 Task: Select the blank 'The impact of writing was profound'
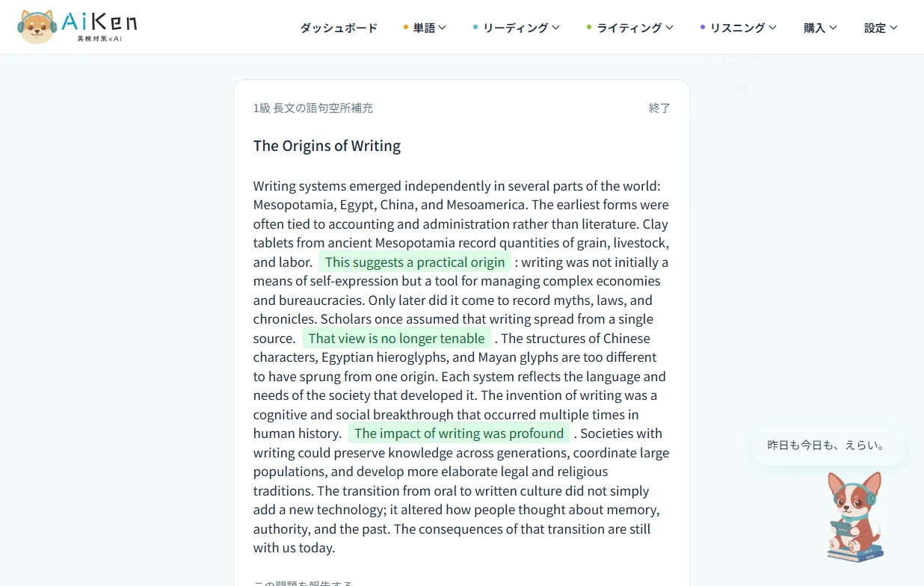[x=459, y=434]
